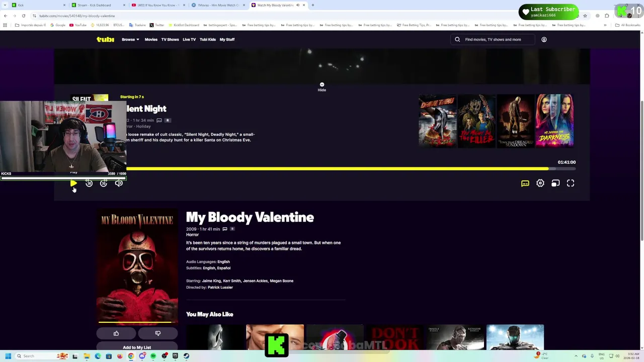
Task: Switch to the Kick browser tab
Action: (x=38, y=5)
